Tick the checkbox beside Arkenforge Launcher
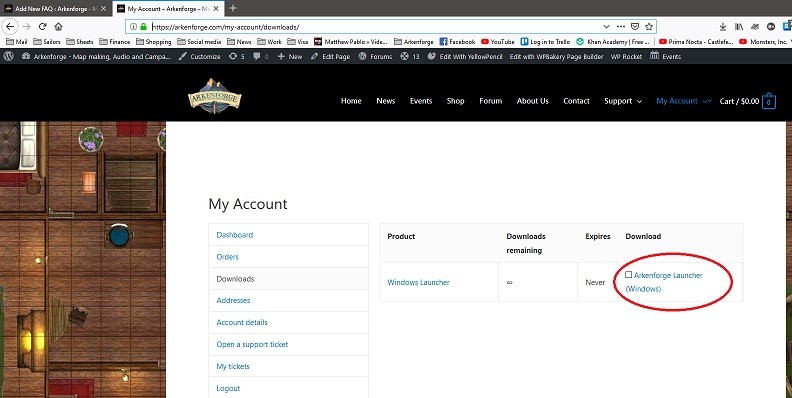 [628, 275]
